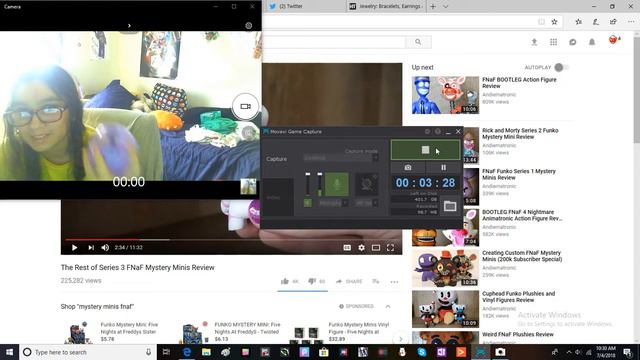Dislike the YouTube video
The width and height of the screenshot is (640, 360).
tap(316, 281)
